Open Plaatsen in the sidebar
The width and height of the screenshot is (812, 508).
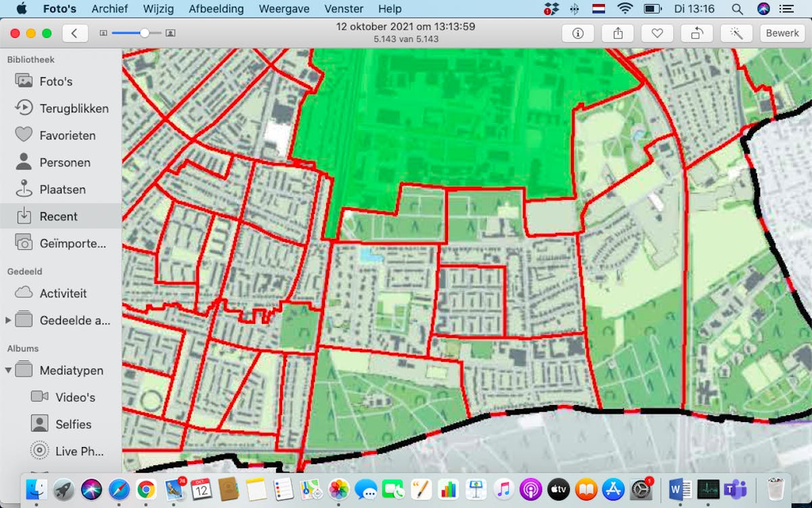point(62,190)
